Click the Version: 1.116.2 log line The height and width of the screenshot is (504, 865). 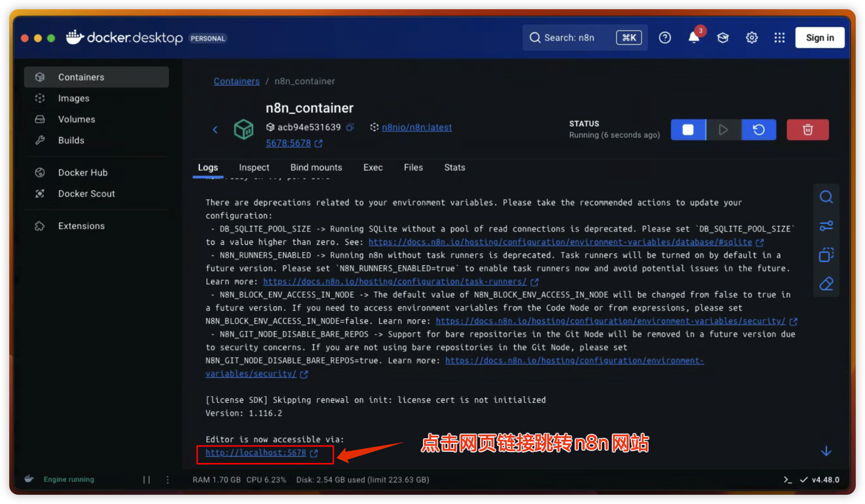244,413
